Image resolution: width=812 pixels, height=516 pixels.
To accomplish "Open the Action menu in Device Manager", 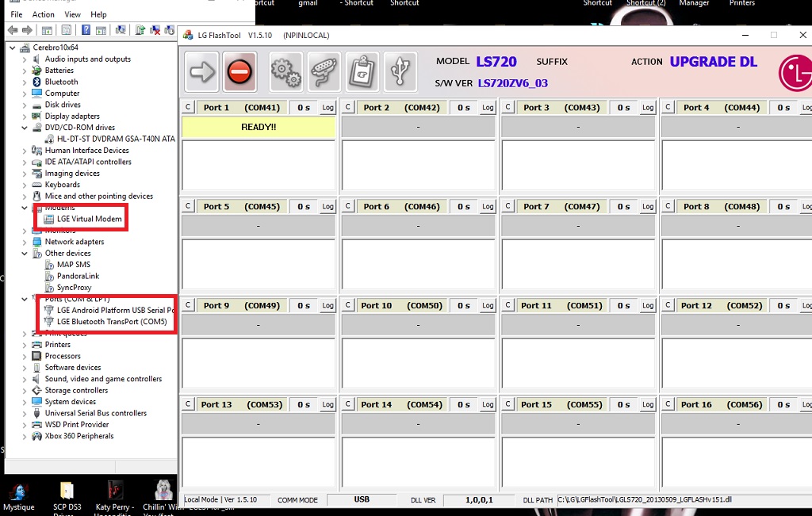I will click(x=44, y=14).
